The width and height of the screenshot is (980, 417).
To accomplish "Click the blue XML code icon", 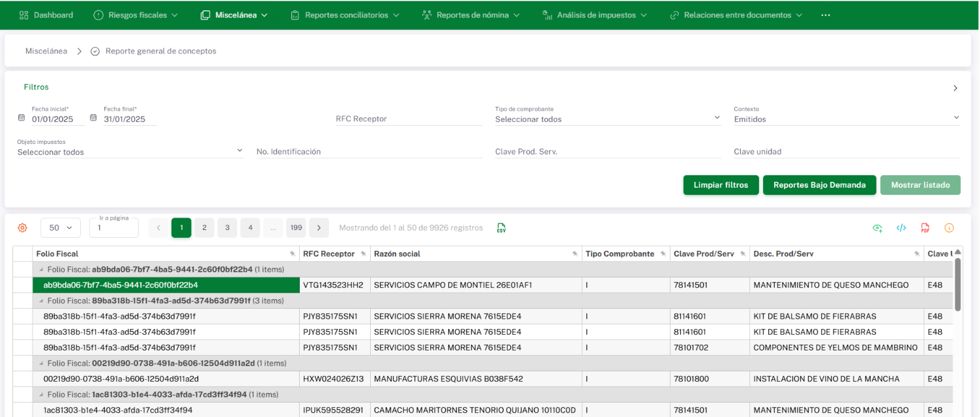I will click(x=901, y=228).
